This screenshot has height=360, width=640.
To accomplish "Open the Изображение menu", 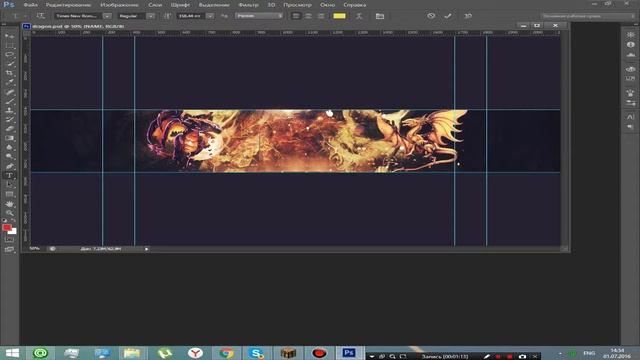I will [120, 5].
